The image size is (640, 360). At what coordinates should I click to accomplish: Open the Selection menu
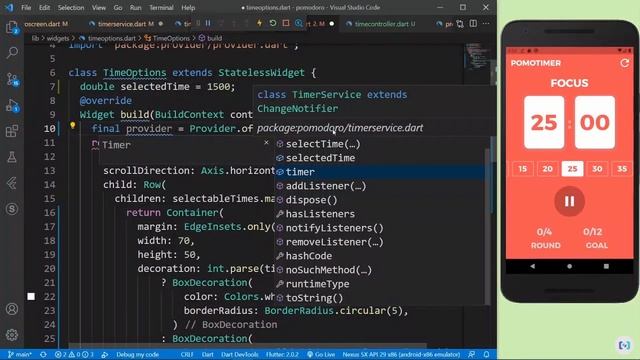[71, 7]
